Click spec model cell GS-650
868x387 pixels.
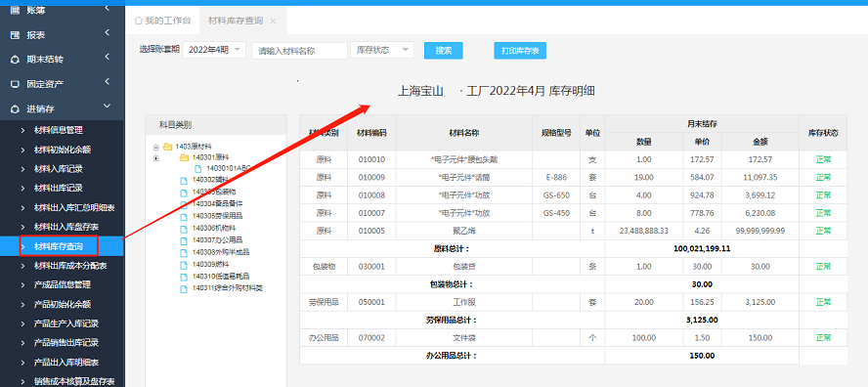tap(556, 194)
